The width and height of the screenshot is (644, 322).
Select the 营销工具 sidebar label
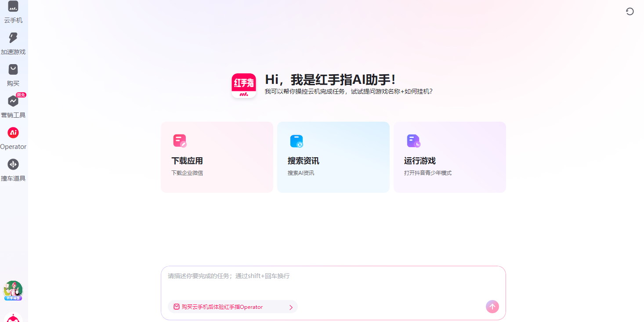13,115
